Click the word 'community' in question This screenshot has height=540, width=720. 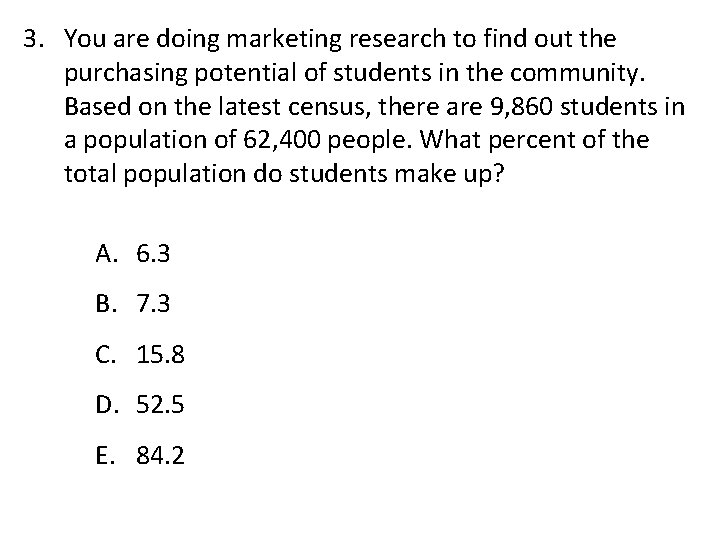point(574,74)
